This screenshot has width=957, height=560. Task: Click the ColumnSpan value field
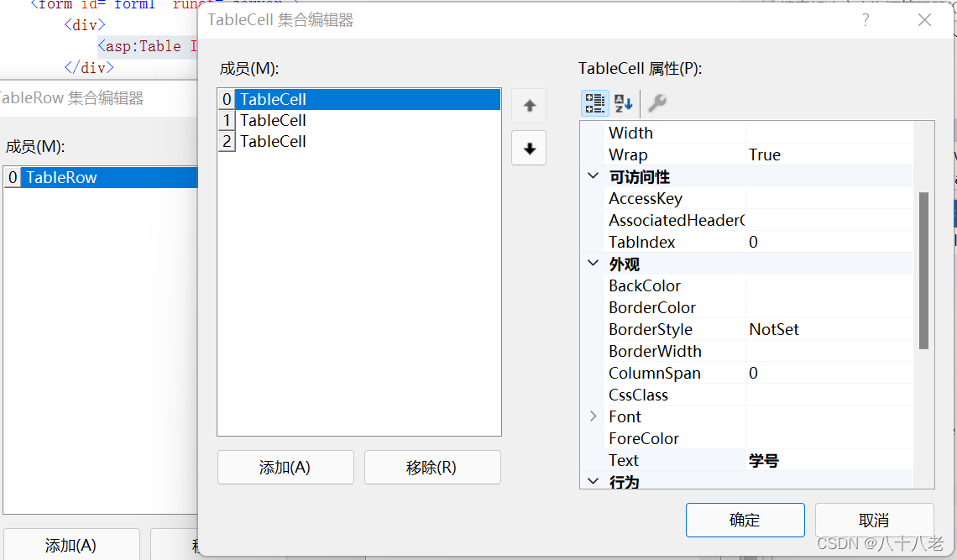tap(829, 373)
